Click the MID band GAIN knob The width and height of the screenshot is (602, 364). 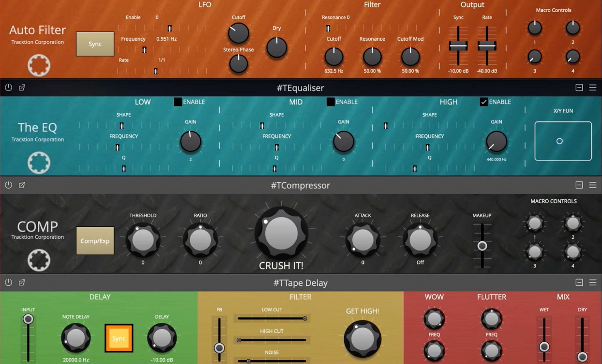pos(344,142)
